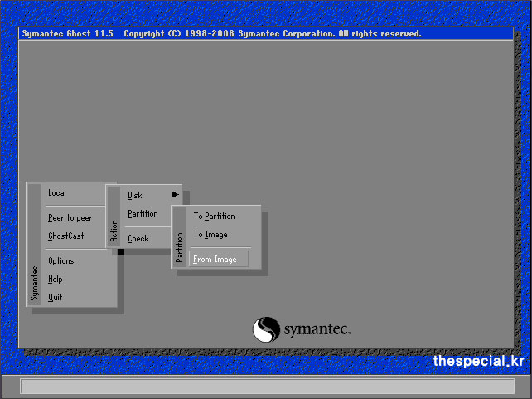
Task: Choose To Partition option
Action: pyautogui.click(x=214, y=216)
